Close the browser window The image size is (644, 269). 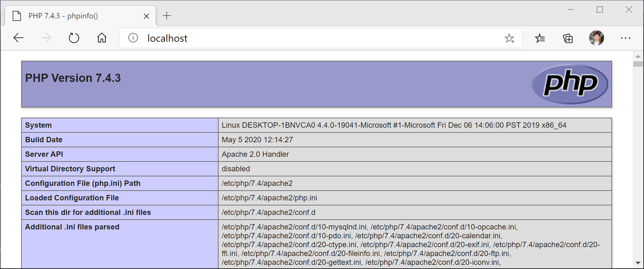tap(629, 10)
